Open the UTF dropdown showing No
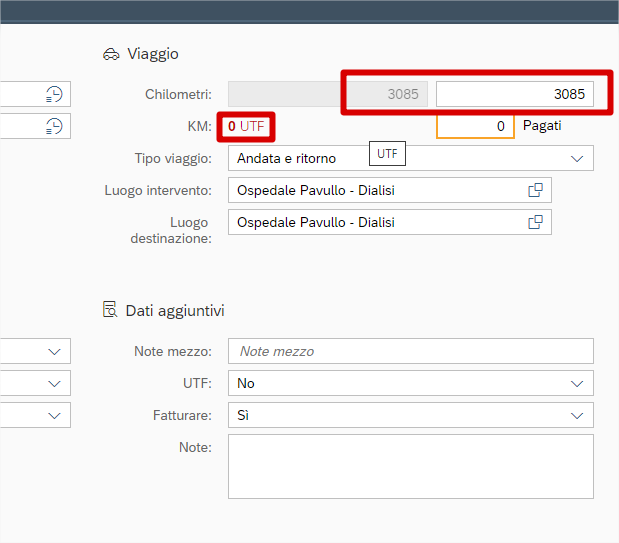 point(576,383)
